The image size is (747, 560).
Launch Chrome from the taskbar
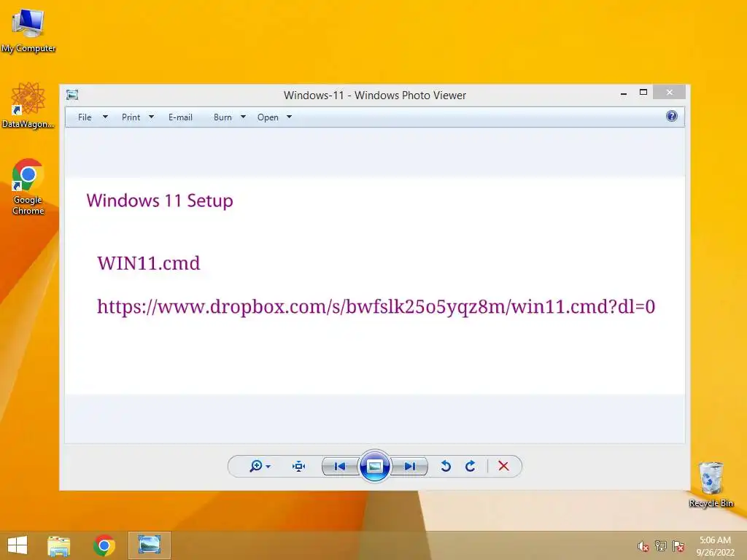[104, 545]
